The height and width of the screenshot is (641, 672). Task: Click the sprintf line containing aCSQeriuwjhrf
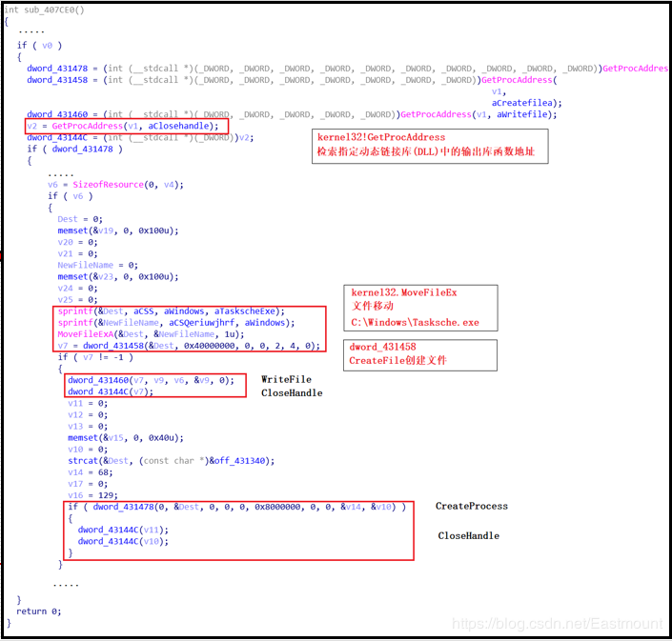176,323
